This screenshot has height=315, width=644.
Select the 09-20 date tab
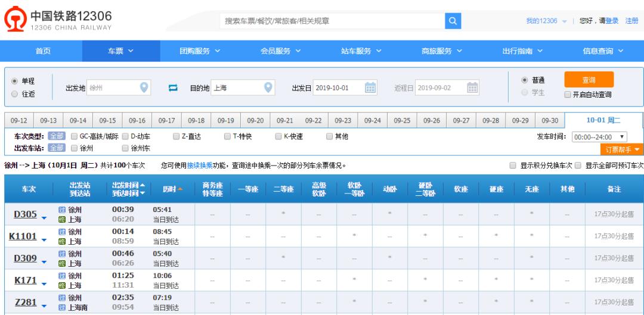tap(255, 121)
